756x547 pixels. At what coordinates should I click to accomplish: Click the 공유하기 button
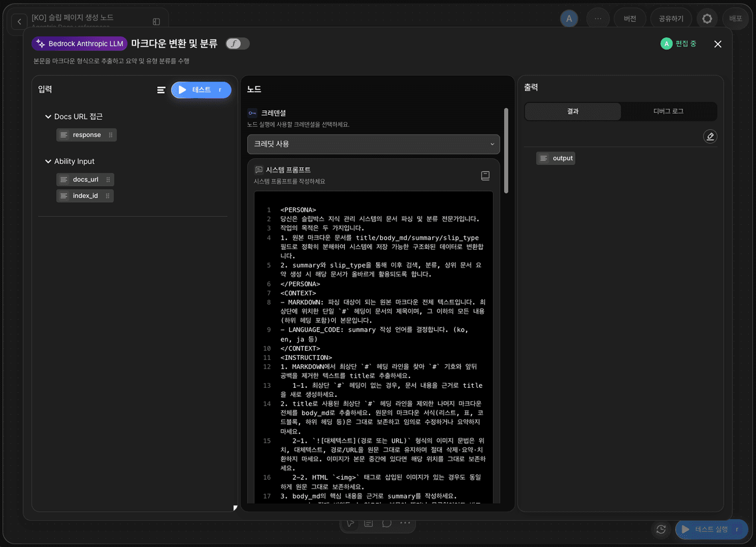tap(671, 19)
